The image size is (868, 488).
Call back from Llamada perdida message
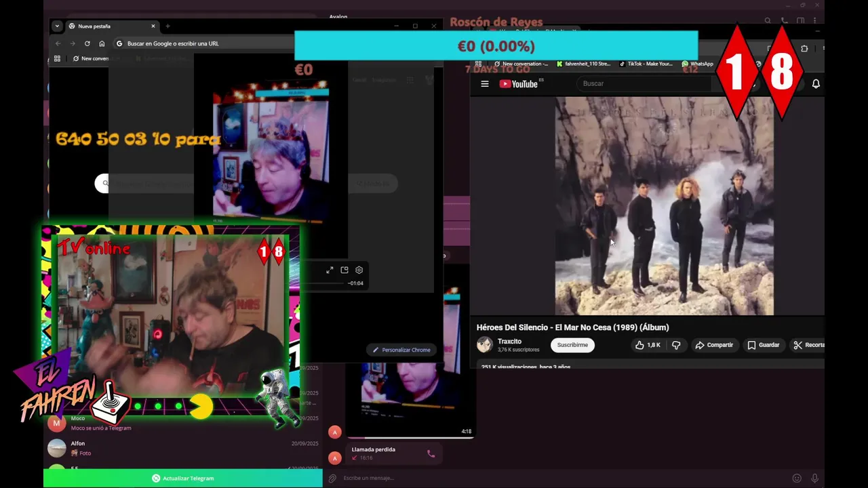(431, 454)
